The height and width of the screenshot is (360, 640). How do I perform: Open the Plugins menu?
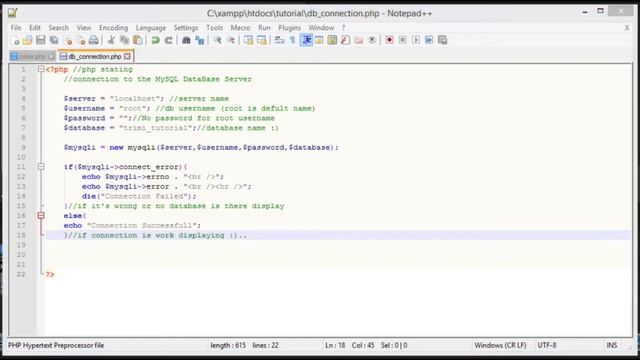click(x=289, y=28)
